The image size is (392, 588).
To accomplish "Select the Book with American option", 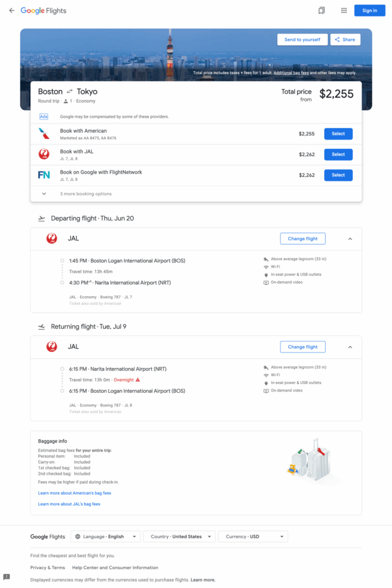I will coord(338,133).
